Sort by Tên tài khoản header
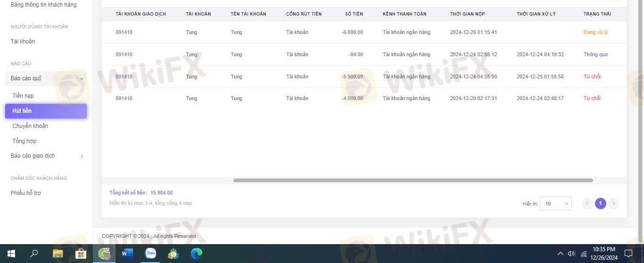 point(248,14)
